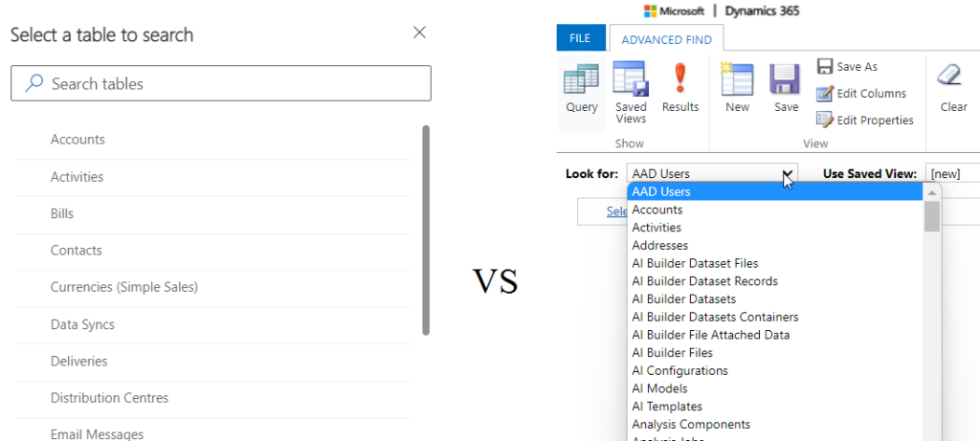Image resolution: width=980 pixels, height=441 pixels.
Task: Pick AI Templates from the list
Action: point(775,407)
